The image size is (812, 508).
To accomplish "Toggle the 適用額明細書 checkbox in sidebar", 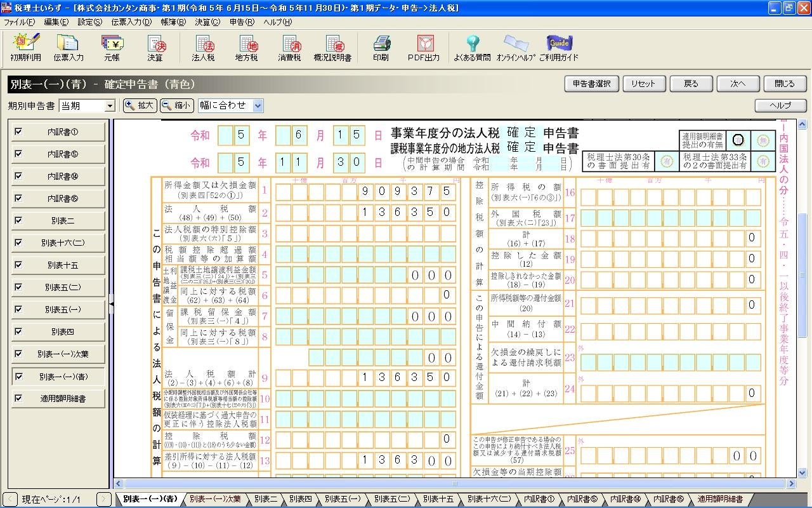I will click(18, 398).
